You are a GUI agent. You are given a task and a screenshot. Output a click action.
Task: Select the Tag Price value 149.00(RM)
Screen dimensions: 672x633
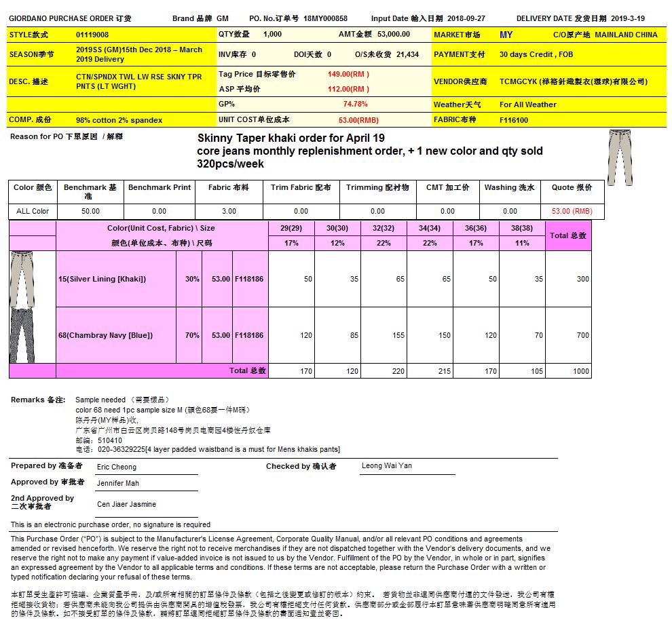pos(348,74)
